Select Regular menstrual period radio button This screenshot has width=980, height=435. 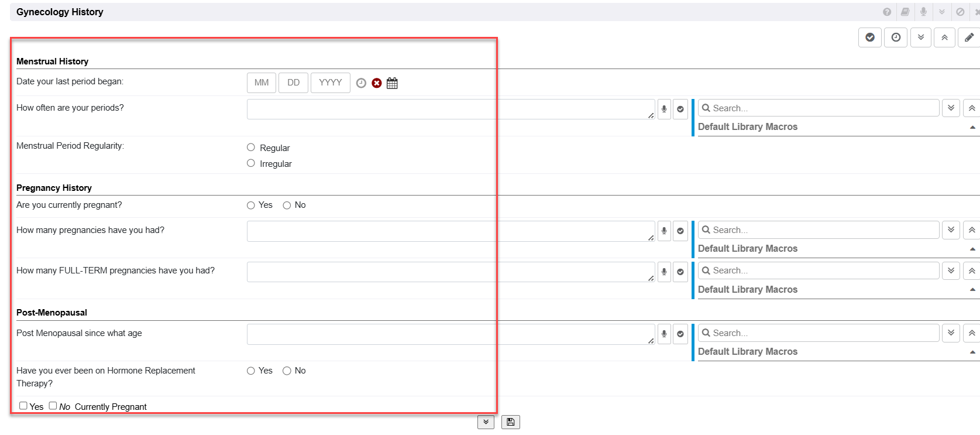251,148
